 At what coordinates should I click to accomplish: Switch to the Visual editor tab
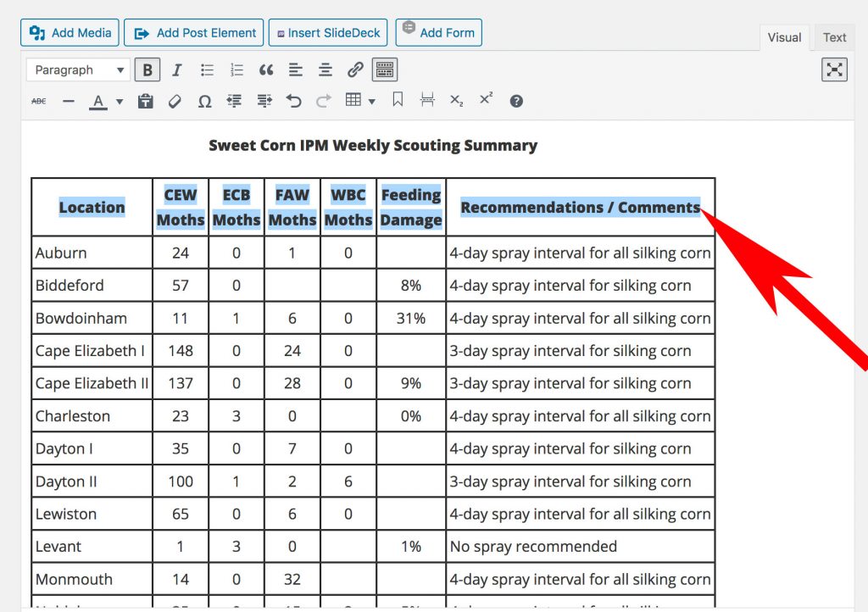click(784, 37)
